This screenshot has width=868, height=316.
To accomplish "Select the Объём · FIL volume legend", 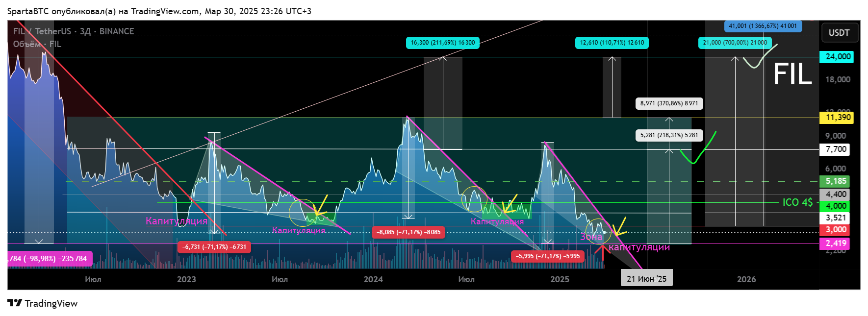I will tap(37, 44).
